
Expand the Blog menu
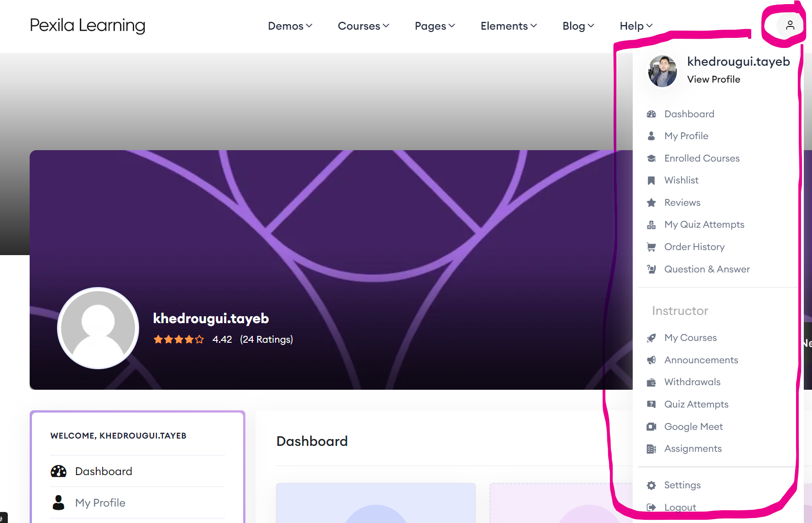[578, 26]
